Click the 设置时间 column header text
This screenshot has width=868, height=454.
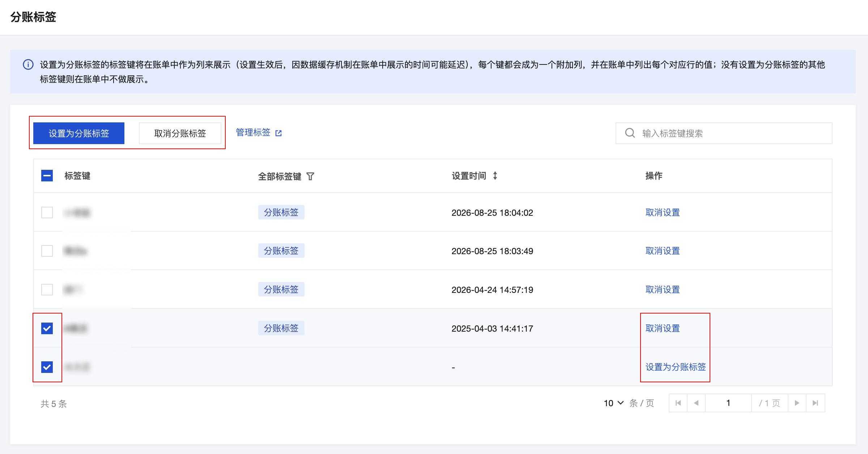click(x=469, y=176)
